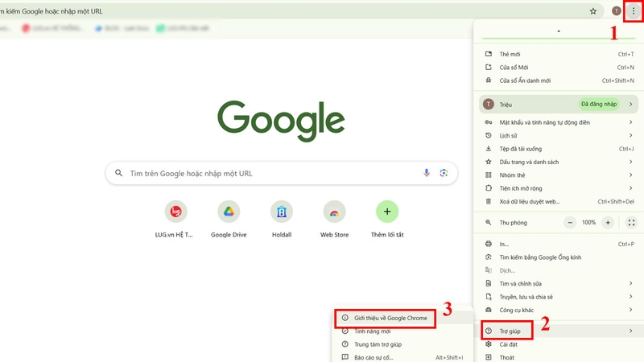Open a new tab via Thẻ mới
644x362 pixels.
click(559, 54)
